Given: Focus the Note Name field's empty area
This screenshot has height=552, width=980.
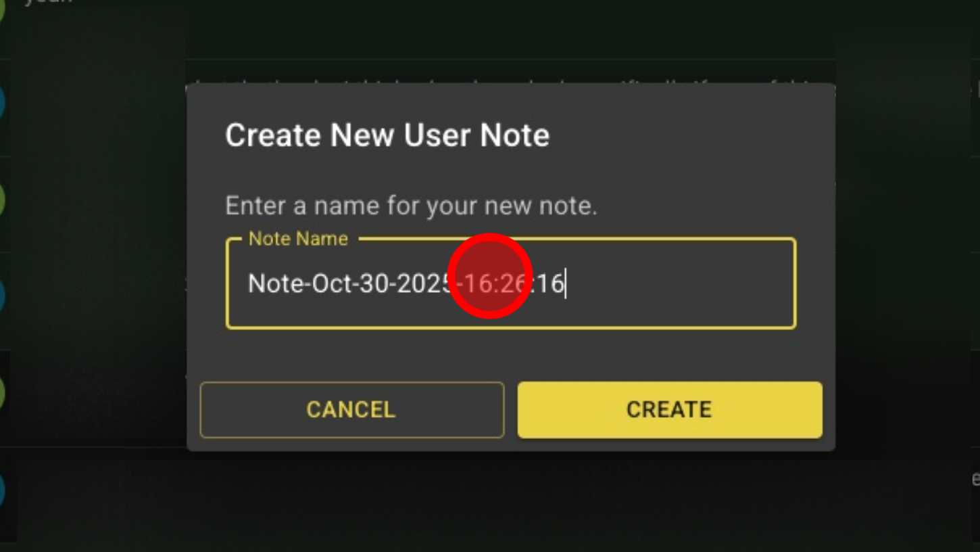Looking at the screenshot, I should [x=679, y=283].
